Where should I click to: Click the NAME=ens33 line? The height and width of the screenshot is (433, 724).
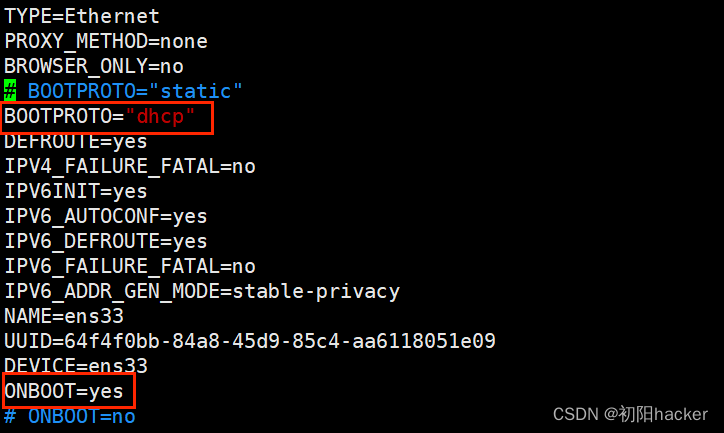[x=64, y=316]
